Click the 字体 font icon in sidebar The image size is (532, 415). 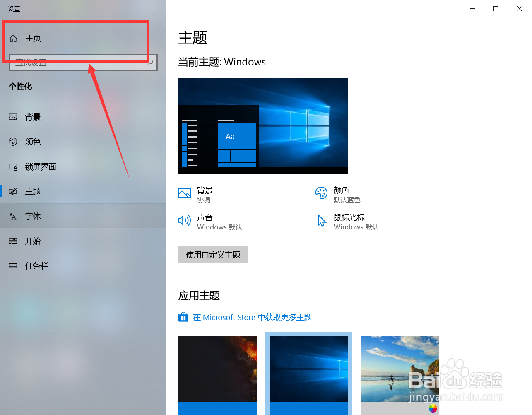click(x=13, y=216)
